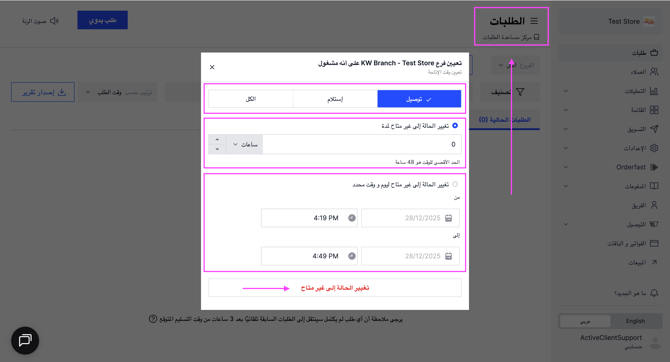The width and height of the screenshot is (670, 362).
Task: Click the ActiveClientSupport account name
Action: tap(611, 338)
